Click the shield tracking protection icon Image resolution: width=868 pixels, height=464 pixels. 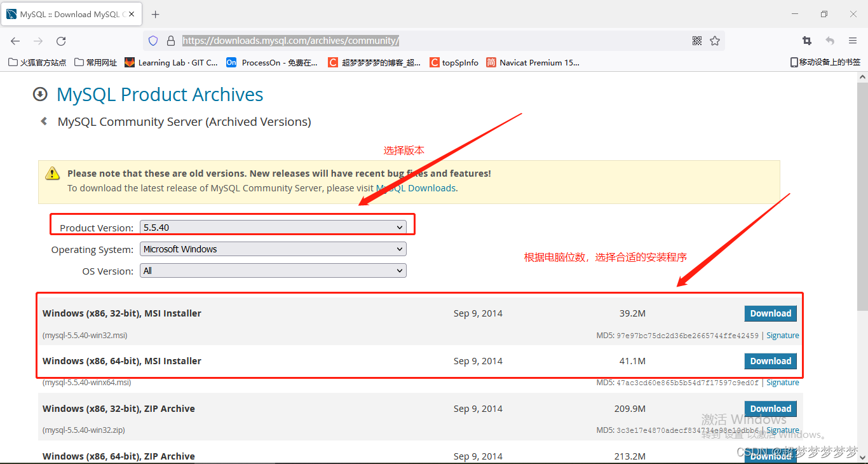click(153, 41)
